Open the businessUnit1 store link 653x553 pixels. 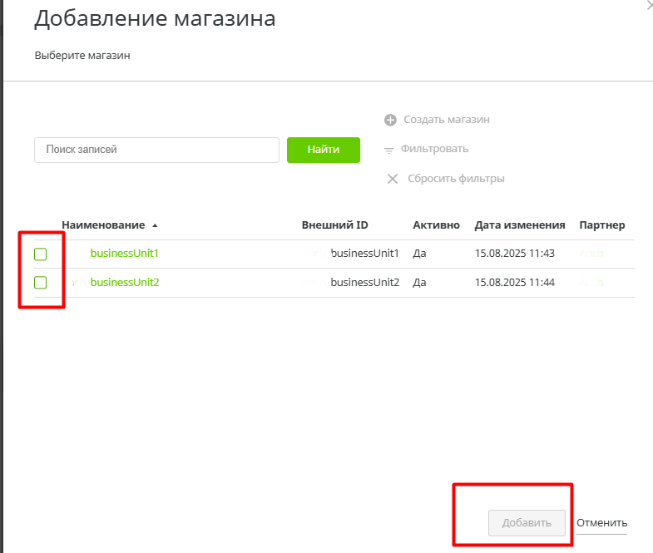[125, 253]
